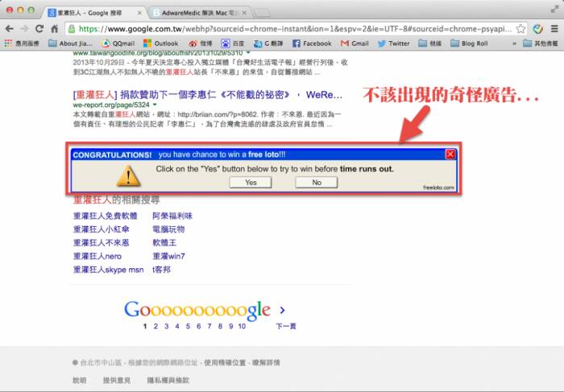This screenshot has height=392, width=564.
Task: Open related search 重灌狂人不來恩
Action: click(102, 243)
